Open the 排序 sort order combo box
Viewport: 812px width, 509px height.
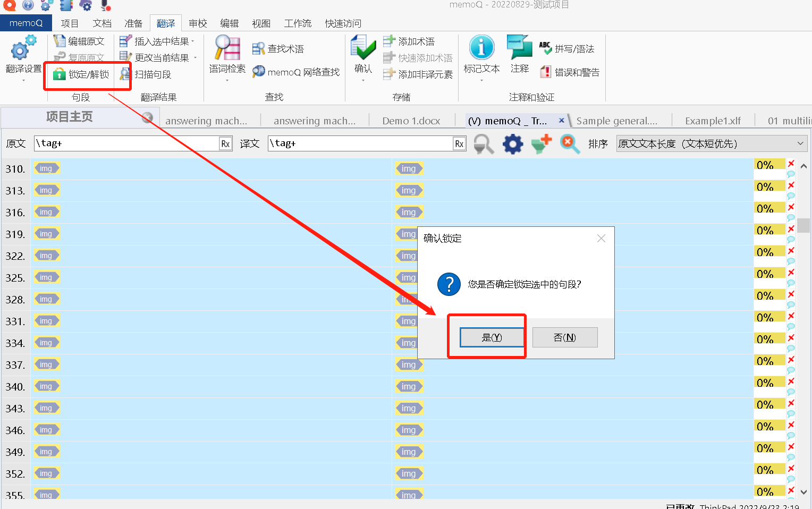coord(712,143)
